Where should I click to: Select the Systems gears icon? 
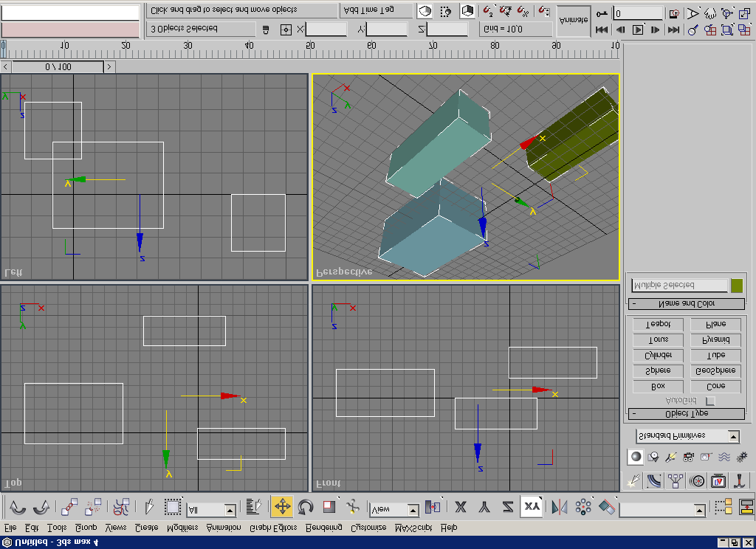click(x=742, y=457)
